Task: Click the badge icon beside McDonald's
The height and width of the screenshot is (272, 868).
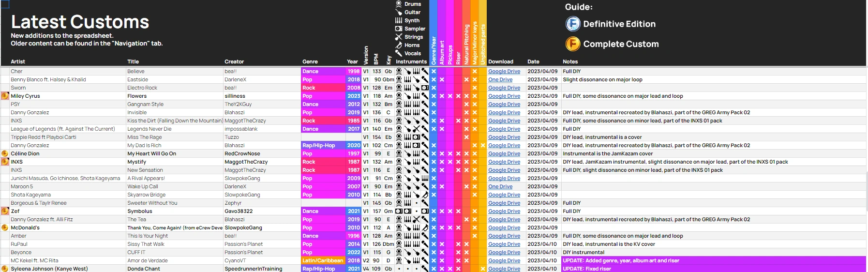Action: (5, 227)
